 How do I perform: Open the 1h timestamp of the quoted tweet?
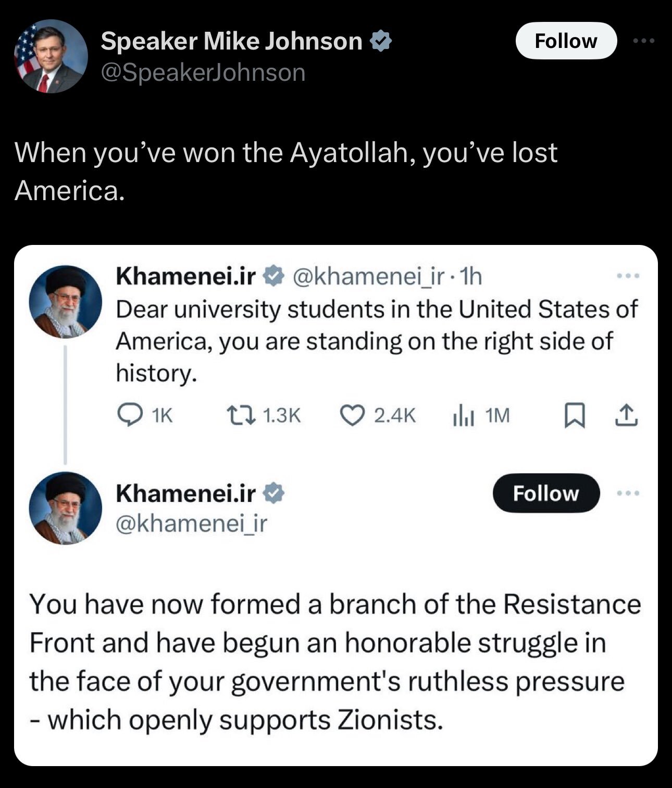tap(472, 277)
